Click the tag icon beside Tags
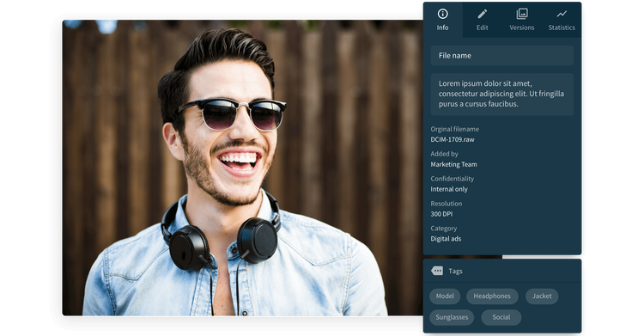644x336 pixels. tap(437, 271)
